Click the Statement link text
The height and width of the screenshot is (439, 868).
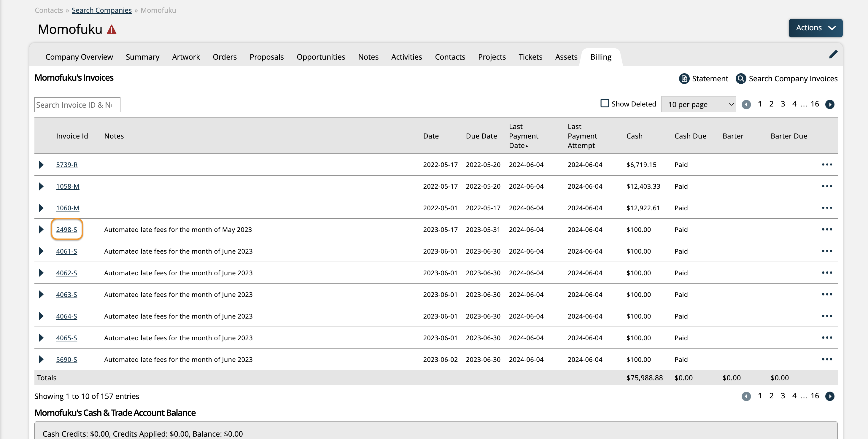tap(710, 79)
